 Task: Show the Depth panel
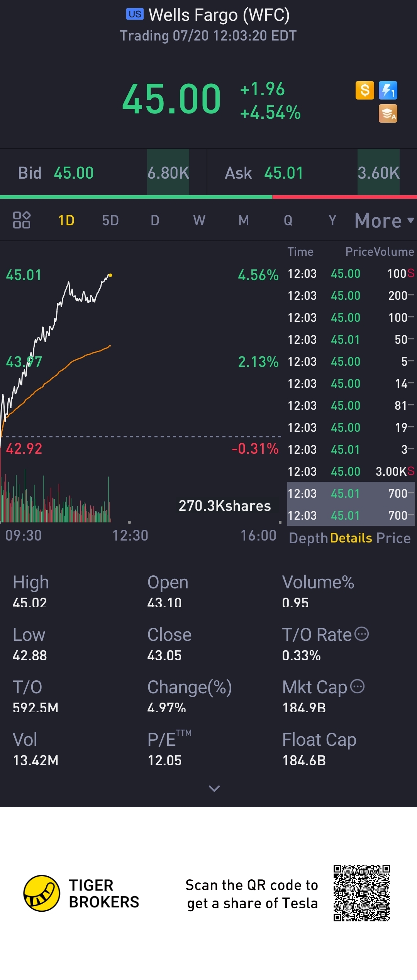(x=308, y=538)
